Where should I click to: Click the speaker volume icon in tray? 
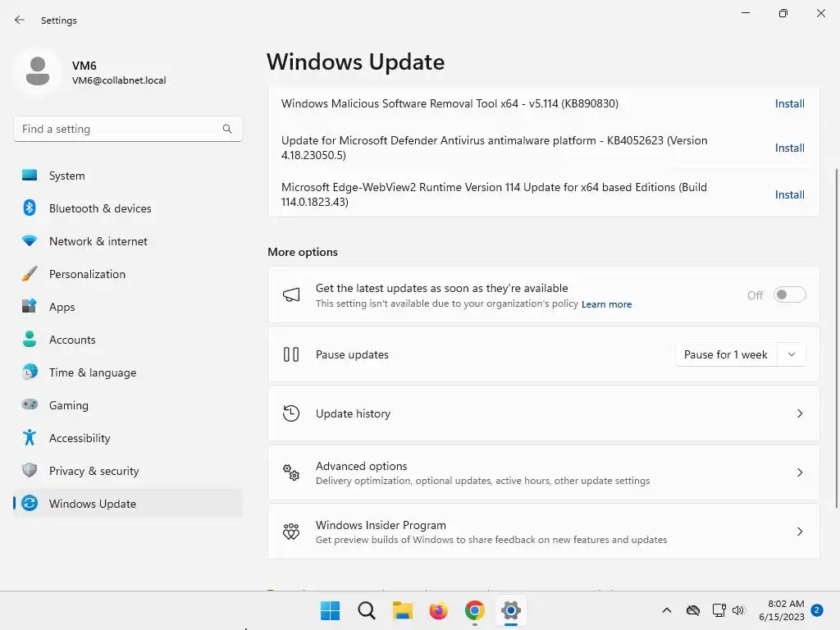pos(738,610)
